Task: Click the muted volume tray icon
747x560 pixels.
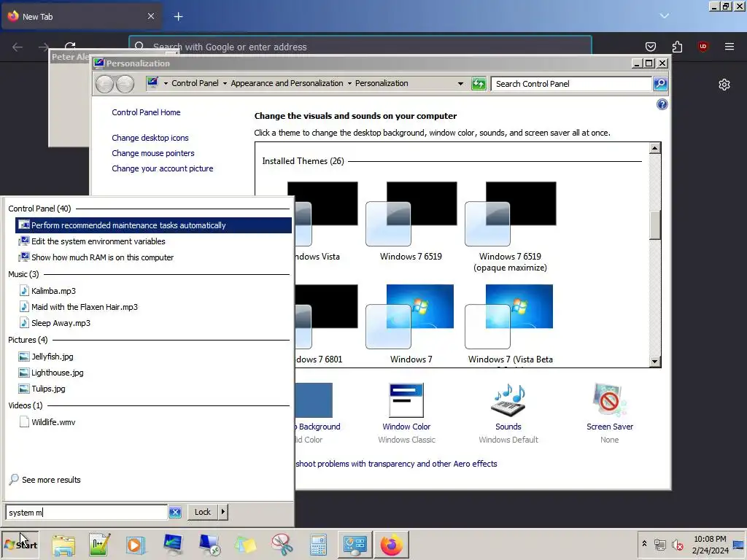Action: pyautogui.click(x=678, y=545)
